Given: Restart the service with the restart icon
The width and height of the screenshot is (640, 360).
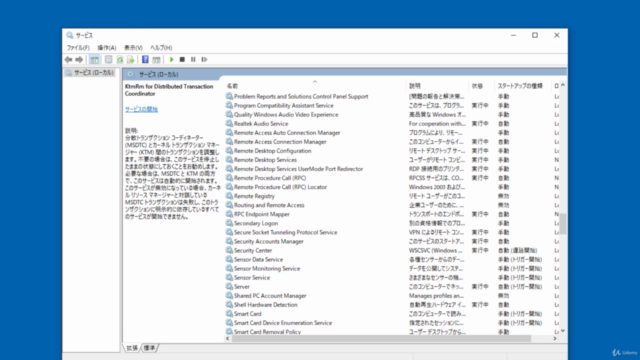Looking at the screenshot, I should tap(204, 60).
